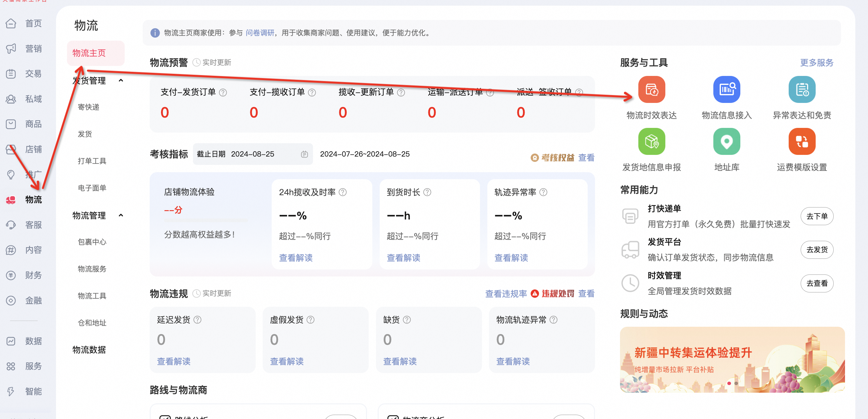Collapse the 物流管理 section
This screenshot has width=868, height=419.
pyautogui.click(x=121, y=215)
